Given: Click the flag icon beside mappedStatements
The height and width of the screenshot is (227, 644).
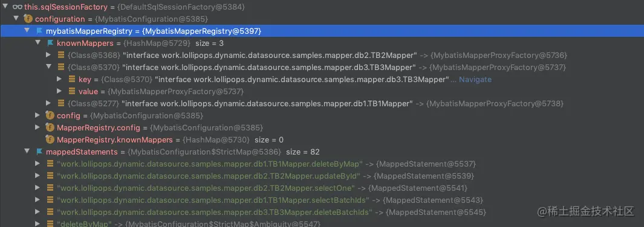Looking at the screenshot, I should [x=39, y=152].
